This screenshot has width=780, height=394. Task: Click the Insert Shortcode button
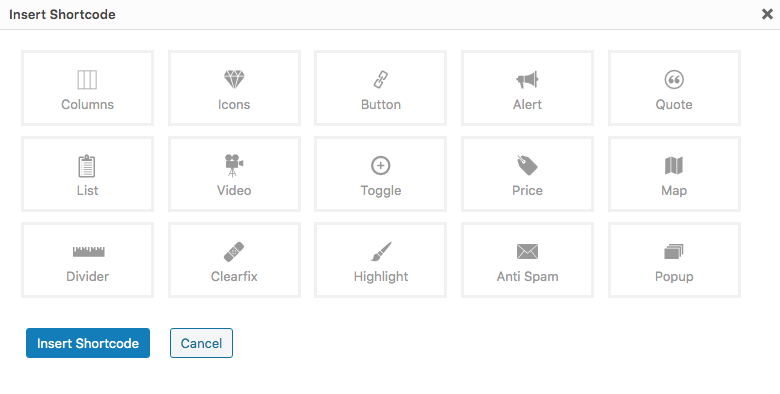[88, 343]
